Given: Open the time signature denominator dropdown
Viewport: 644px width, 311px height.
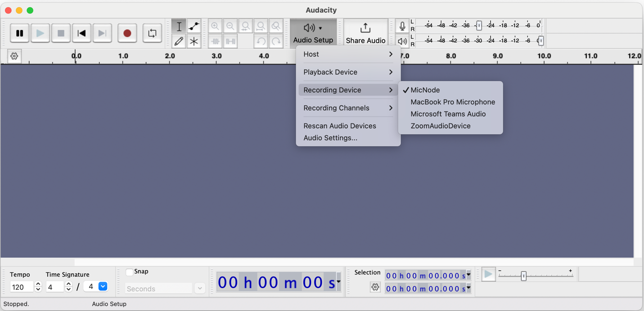Looking at the screenshot, I should [103, 287].
